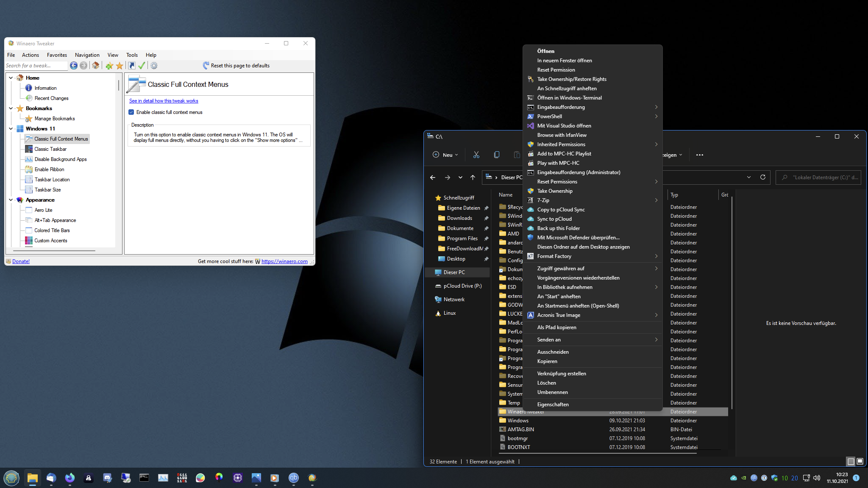The height and width of the screenshot is (488, 868).
Task: Click Reset this page to defaults
Action: coord(236,66)
